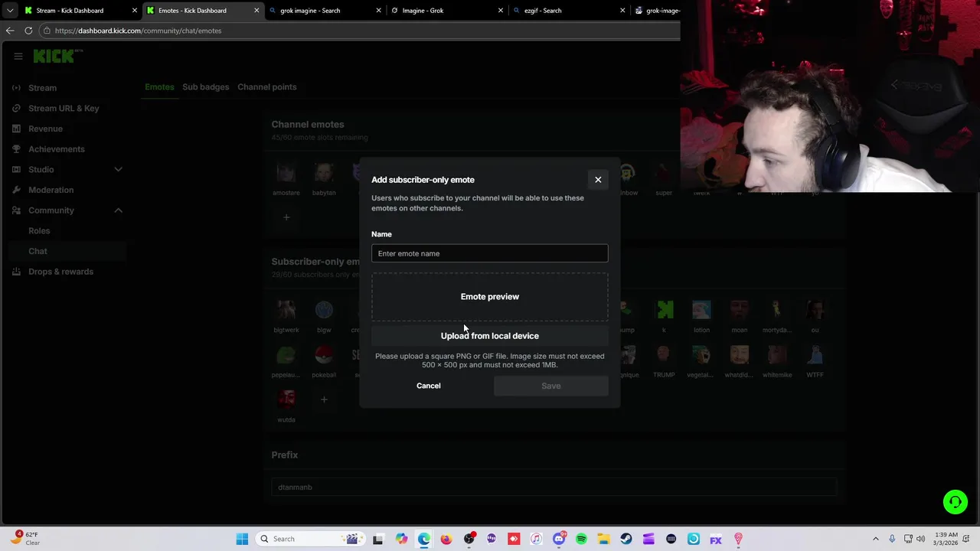The width and height of the screenshot is (980, 551).
Task: Select the TRUMP emote
Action: (x=664, y=355)
